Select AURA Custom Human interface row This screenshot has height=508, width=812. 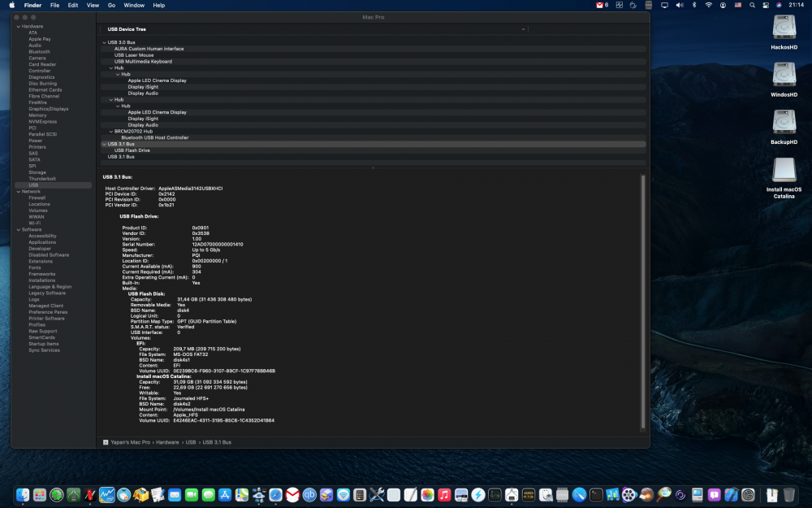tap(374, 49)
